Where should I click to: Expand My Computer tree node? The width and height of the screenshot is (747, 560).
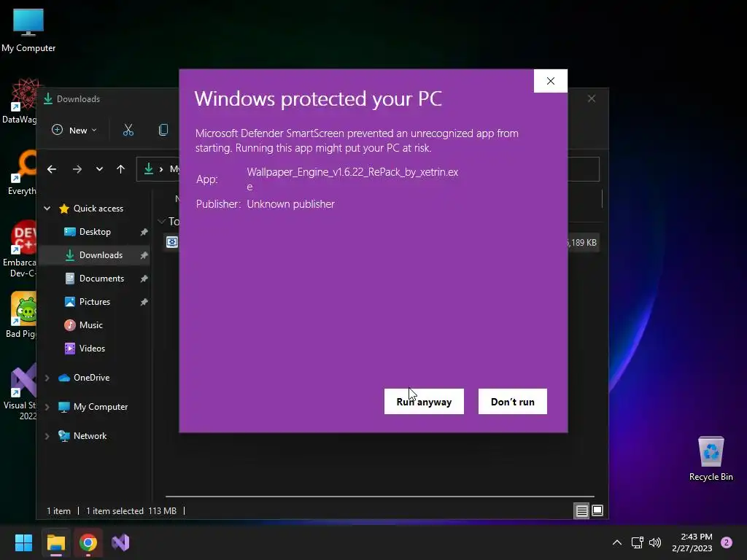(x=47, y=407)
